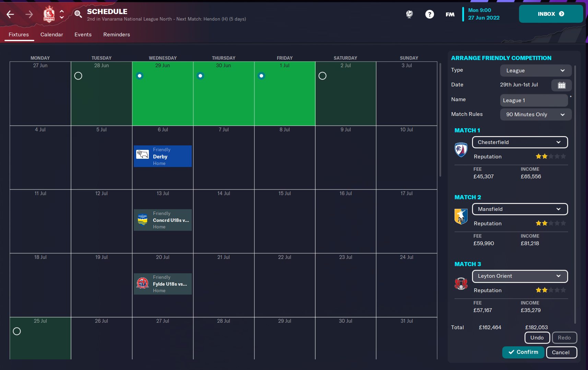Open the date picker calendar icon

562,85
